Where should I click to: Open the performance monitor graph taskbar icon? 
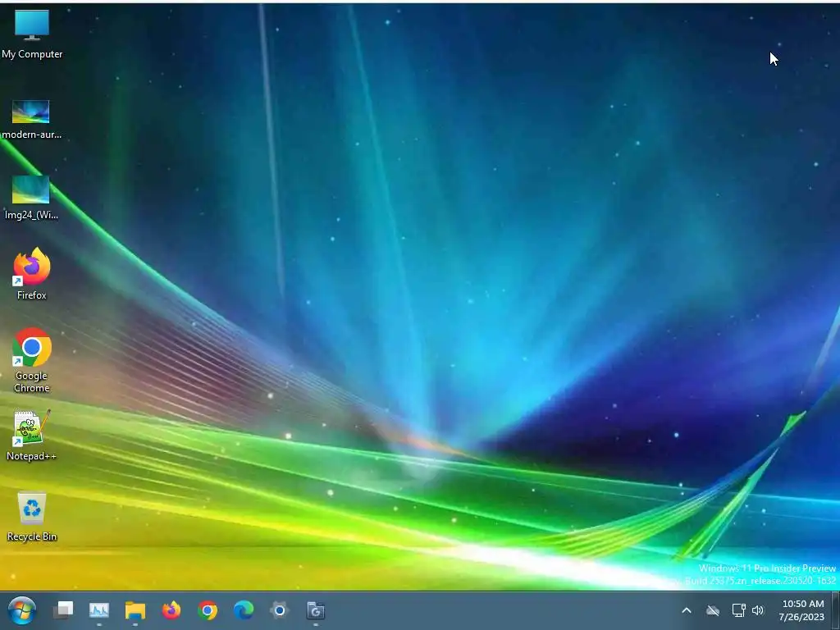point(99,610)
